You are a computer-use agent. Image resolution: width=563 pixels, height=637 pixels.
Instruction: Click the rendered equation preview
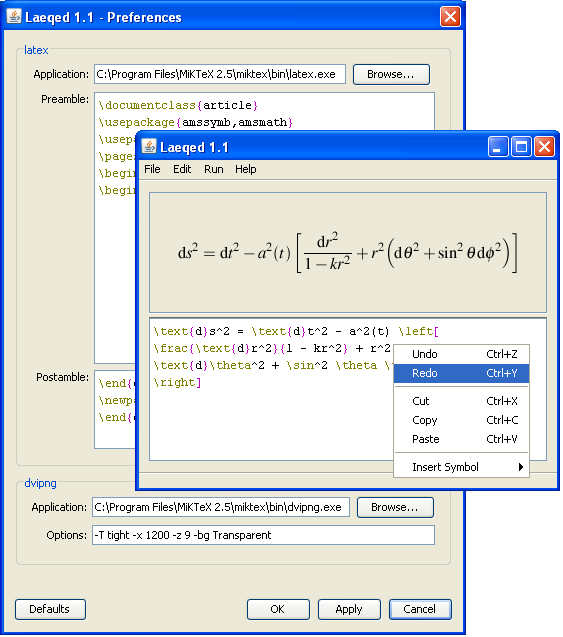coord(347,253)
